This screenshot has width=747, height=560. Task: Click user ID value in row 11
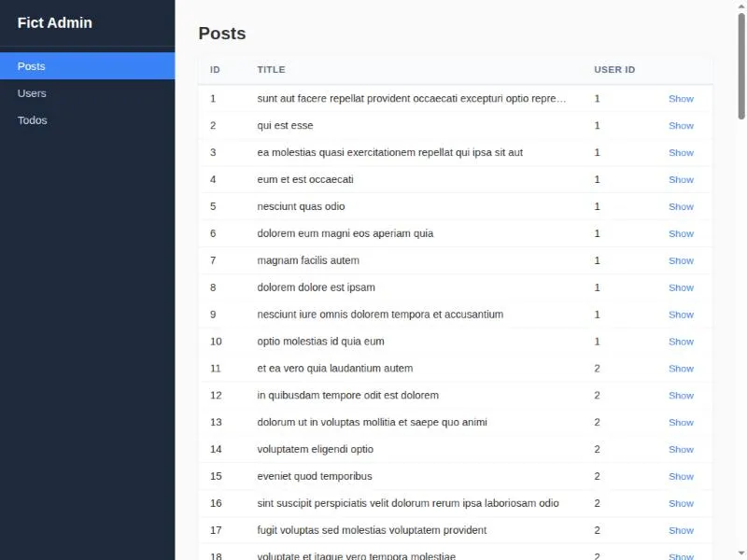(x=597, y=369)
